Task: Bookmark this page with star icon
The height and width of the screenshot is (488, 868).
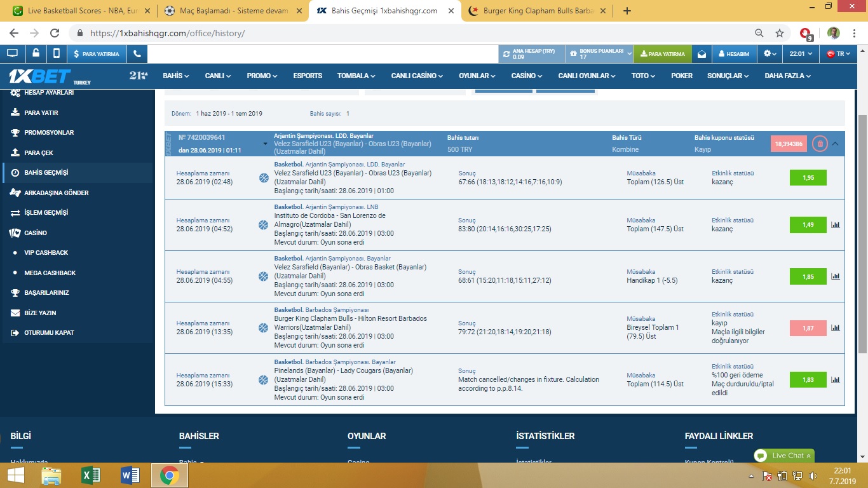Action: tap(780, 33)
